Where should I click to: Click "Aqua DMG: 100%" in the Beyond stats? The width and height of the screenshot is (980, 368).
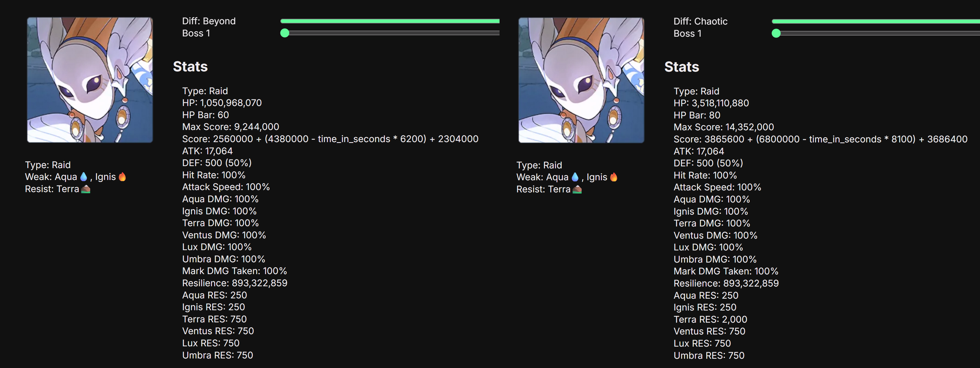pyautogui.click(x=220, y=199)
